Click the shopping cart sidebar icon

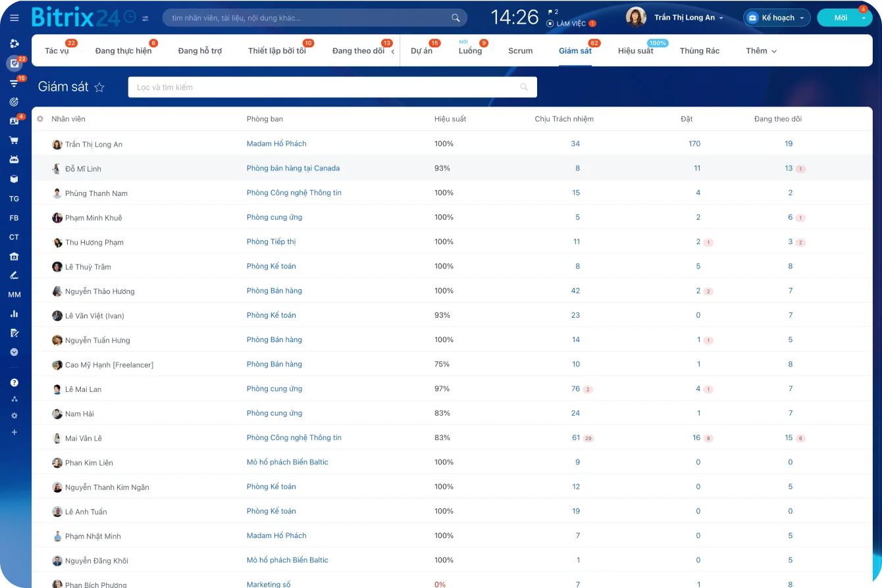click(14, 140)
